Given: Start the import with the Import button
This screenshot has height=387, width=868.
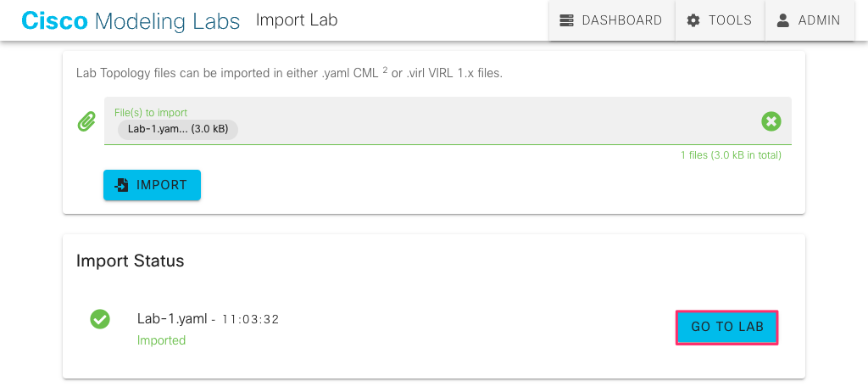Looking at the screenshot, I should [x=153, y=185].
